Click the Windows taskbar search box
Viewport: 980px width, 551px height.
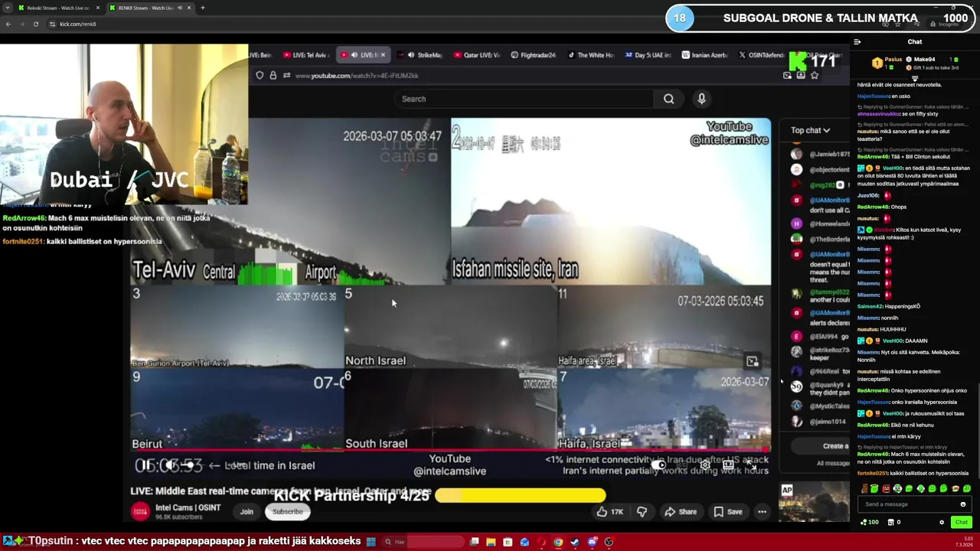pyautogui.click(x=423, y=542)
